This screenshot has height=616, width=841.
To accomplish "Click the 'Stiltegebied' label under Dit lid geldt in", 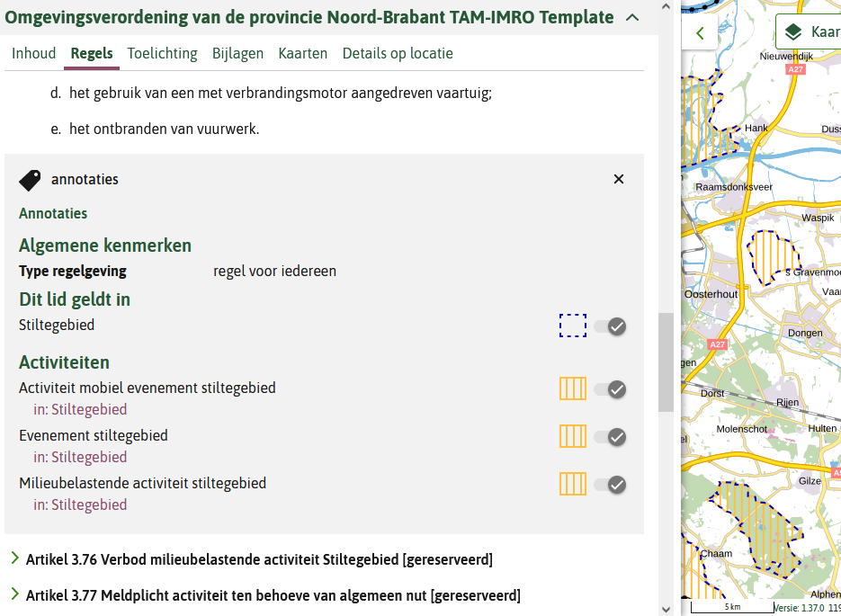I will (x=57, y=326).
